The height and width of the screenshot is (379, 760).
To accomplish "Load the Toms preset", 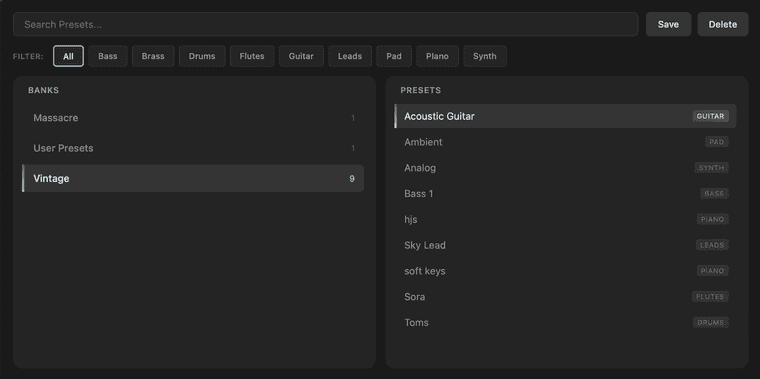I will click(565, 322).
